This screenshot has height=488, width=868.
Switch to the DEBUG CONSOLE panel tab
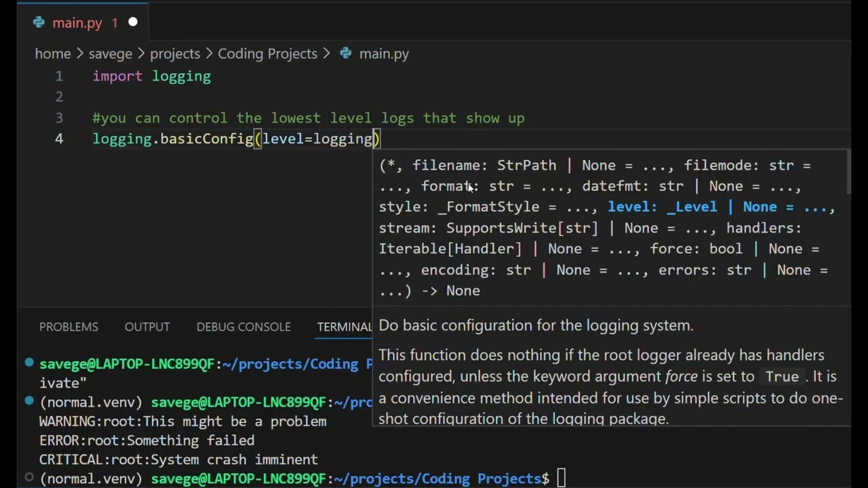[x=243, y=327]
